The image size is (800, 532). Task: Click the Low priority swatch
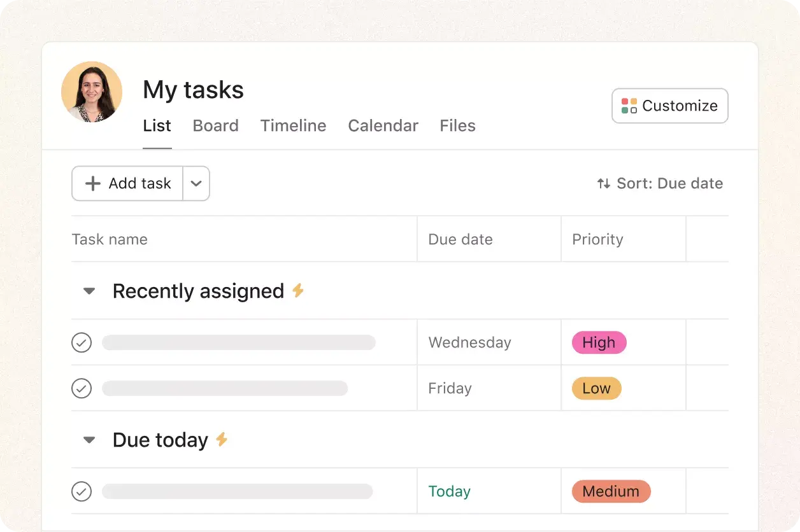596,388
